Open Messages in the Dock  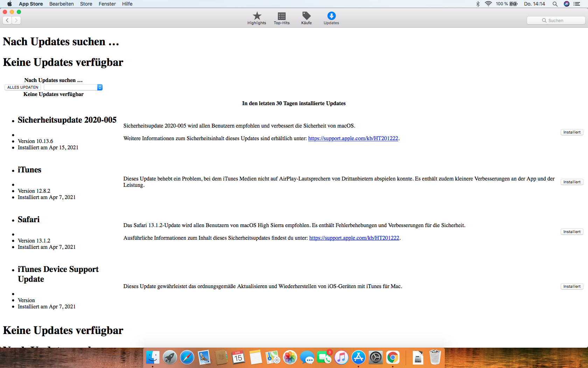(x=307, y=357)
